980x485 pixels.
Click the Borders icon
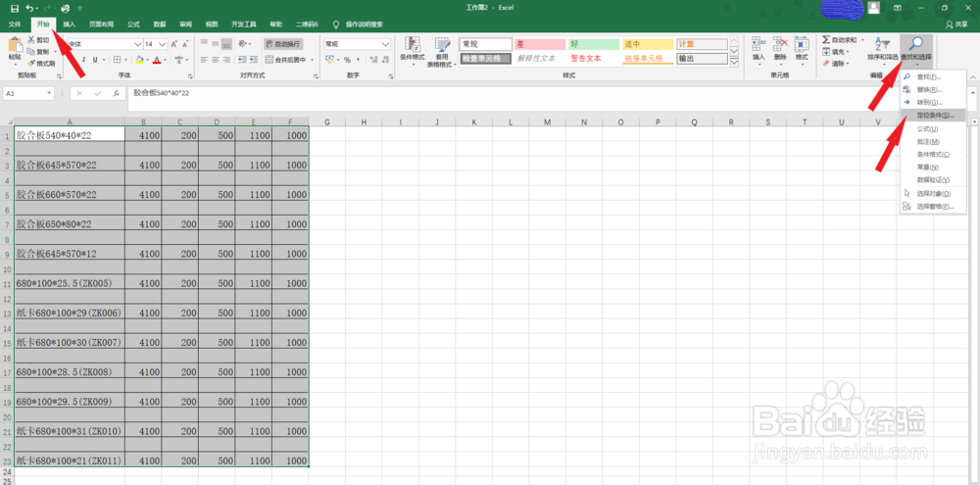click(117, 60)
